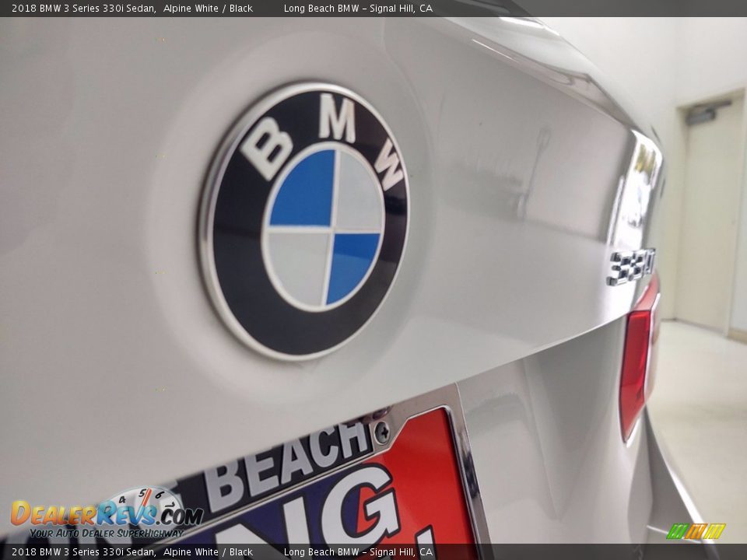The image size is (747, 560).
Task: Click "2018 BMW 3 Series 330i Sedan" in bottom caption
Action: [83, 552]
